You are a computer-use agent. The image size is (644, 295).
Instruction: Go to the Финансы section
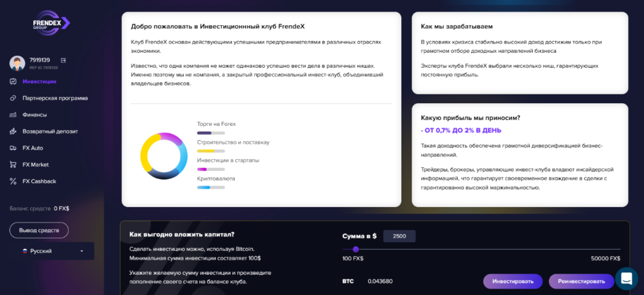[x=35, y=115]
